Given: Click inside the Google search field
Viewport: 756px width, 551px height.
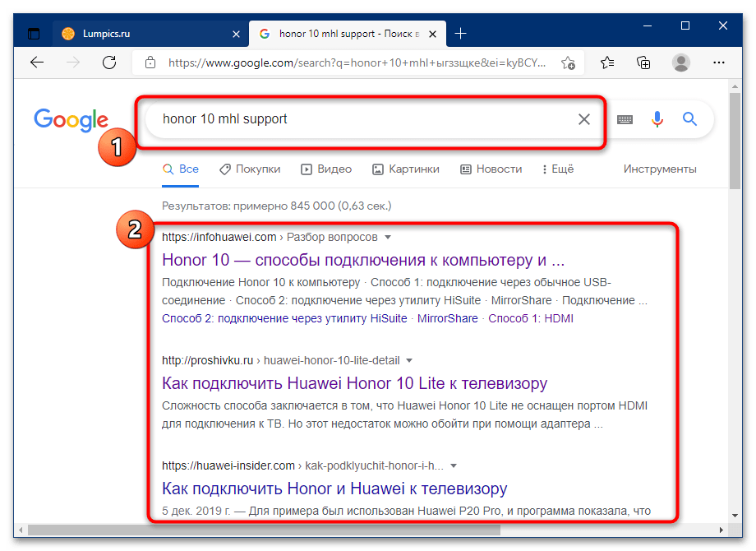Looking at the screenshot, I should tap(362, 119).
